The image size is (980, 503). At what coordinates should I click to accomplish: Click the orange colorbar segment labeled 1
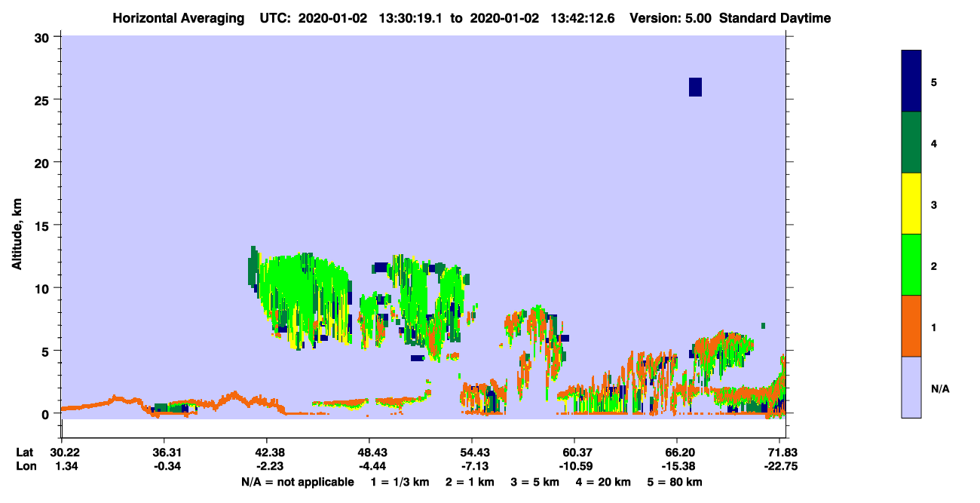[911, 326]
